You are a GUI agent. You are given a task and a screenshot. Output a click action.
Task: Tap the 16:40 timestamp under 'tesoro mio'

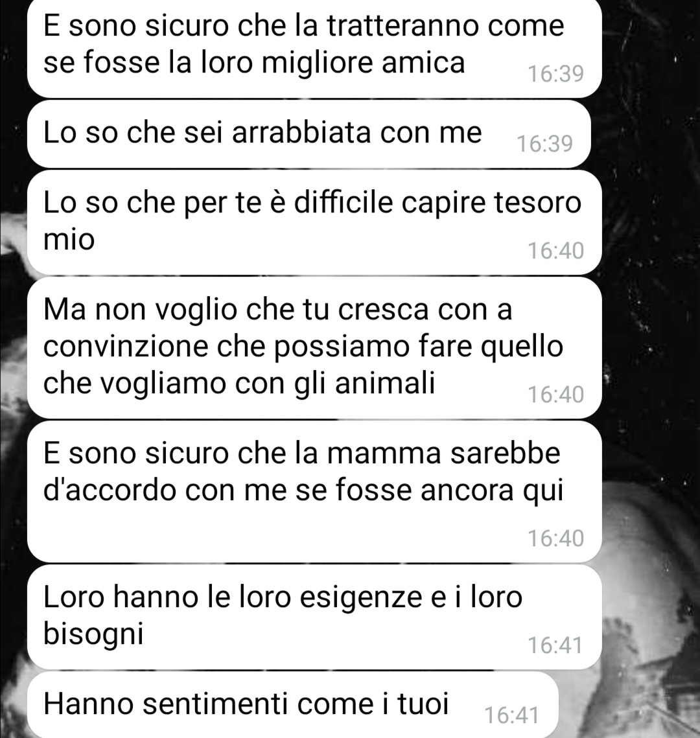tap(555, 250)
